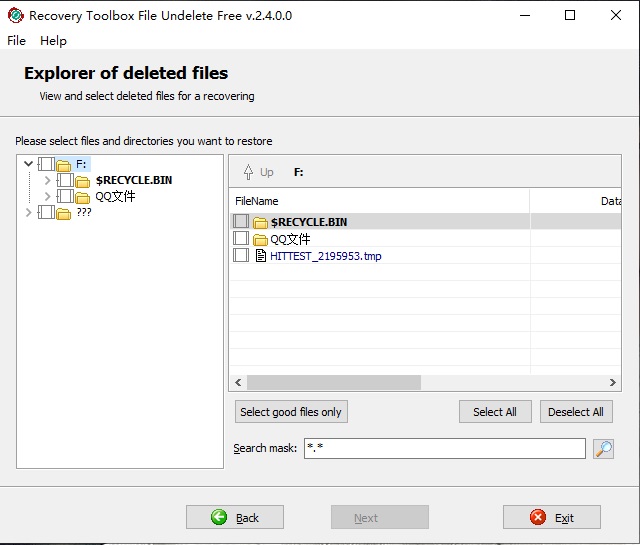
Task: Select QQ文件 name in file list
Action: [x=290, y=239]
